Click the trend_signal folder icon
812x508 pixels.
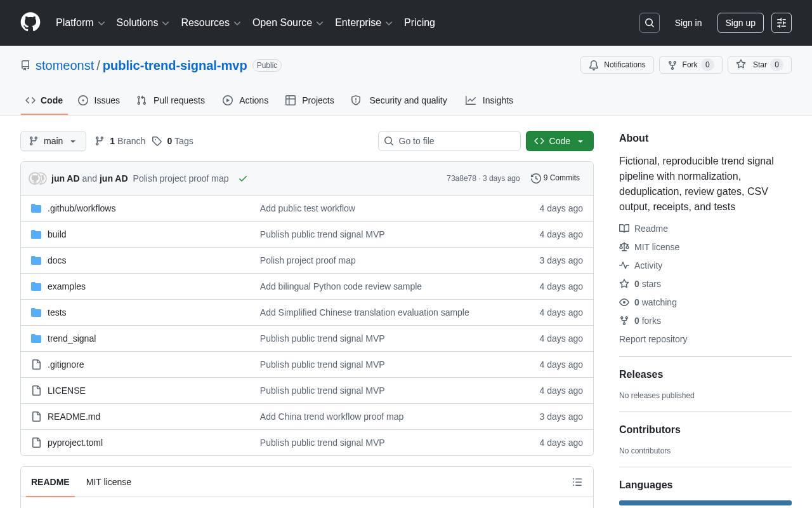point(36,338)
